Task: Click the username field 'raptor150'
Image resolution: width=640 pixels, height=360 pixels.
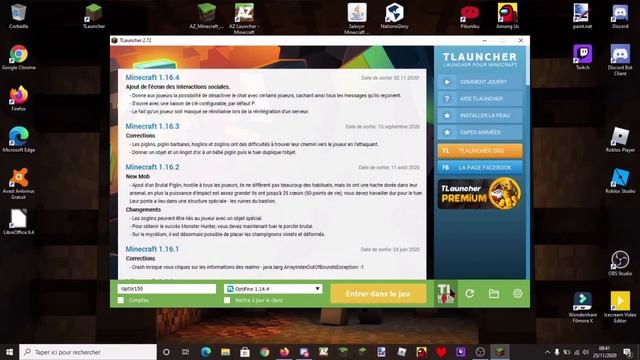Action: pos(167,289)
